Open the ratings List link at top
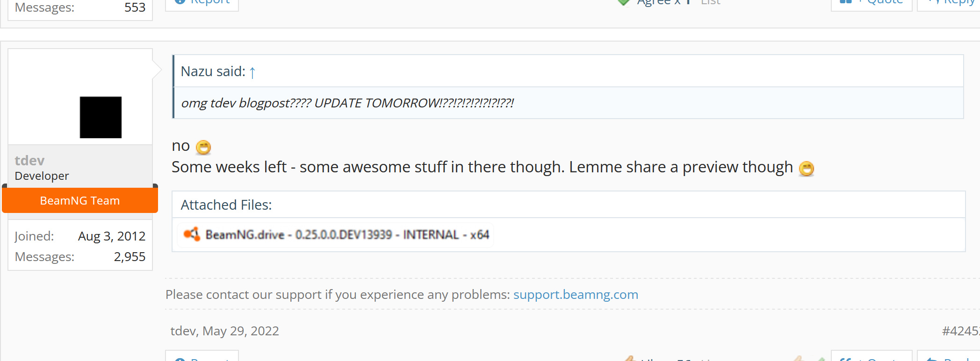Image resolution: width=980 pixels, height=361 pixels. click(711, 2)
